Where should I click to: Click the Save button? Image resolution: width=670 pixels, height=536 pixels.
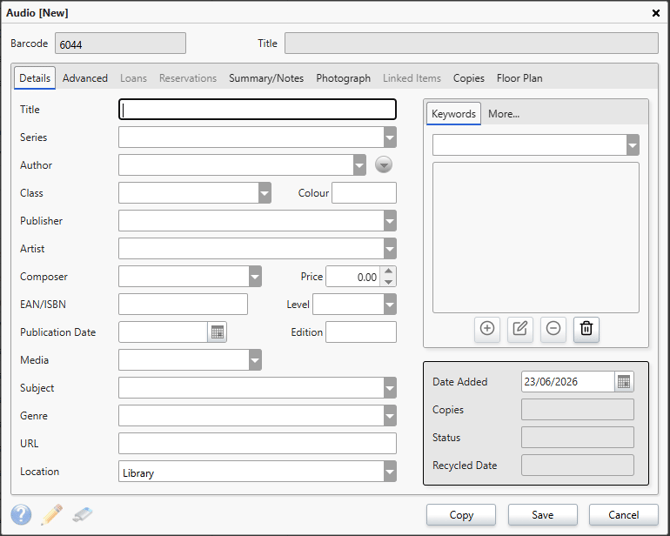click(x=543, y=515)
